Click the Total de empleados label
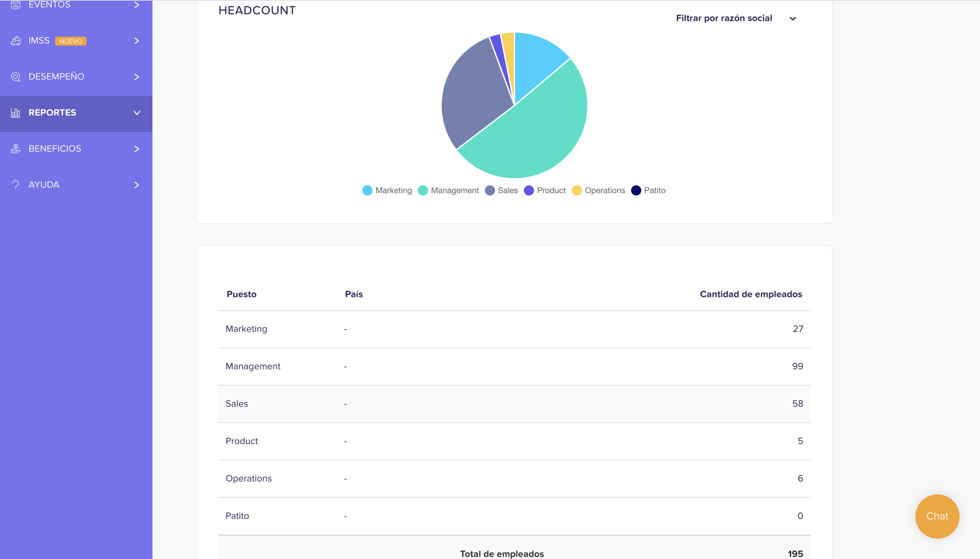Screen dimensions: 980x559 502,554
